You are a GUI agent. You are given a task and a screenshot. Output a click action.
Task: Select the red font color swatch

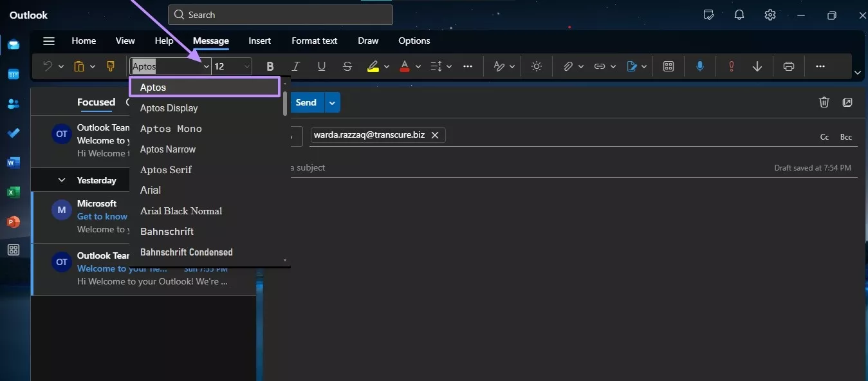(406, 66)
